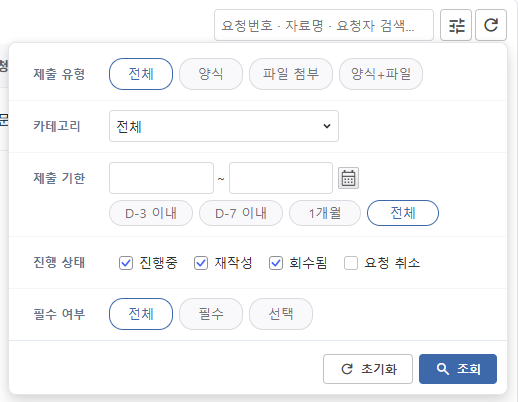Choose the 1개월 deadline range
The height and width of the screenshot is (402, 518).
(x=325, y=213)
